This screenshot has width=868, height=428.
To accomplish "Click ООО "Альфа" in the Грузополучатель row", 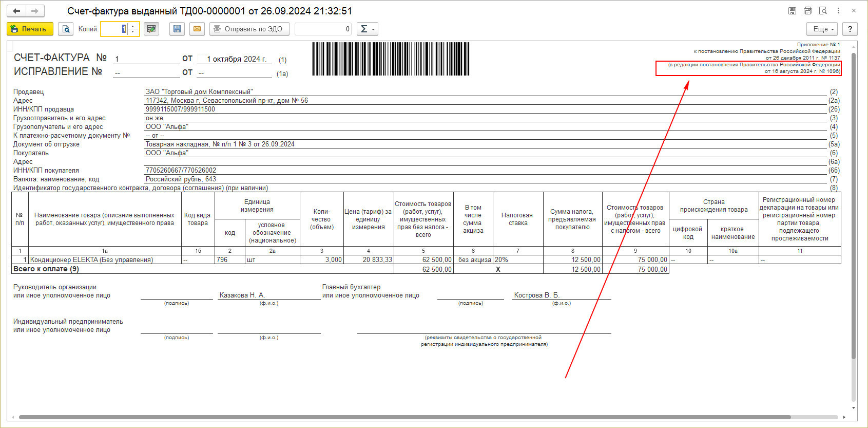I will pos(167,127).
